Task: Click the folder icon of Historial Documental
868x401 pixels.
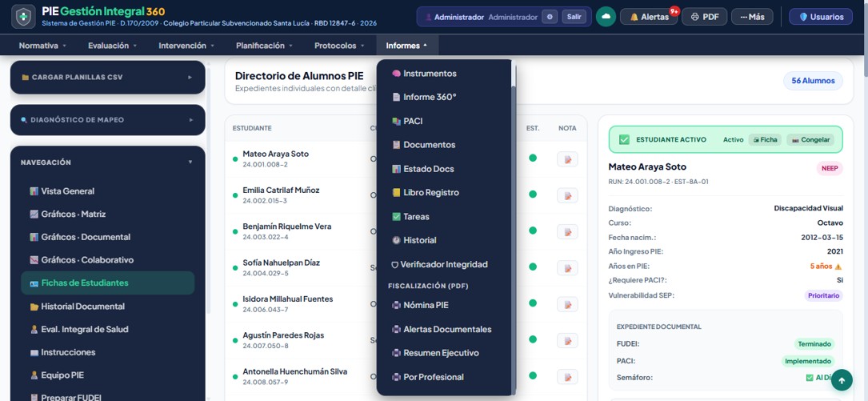Action: pos(34,307)
